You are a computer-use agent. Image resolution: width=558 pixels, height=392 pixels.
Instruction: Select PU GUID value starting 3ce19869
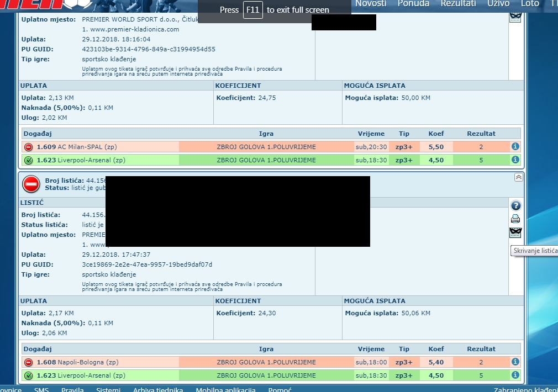click(x=147, y=264)
